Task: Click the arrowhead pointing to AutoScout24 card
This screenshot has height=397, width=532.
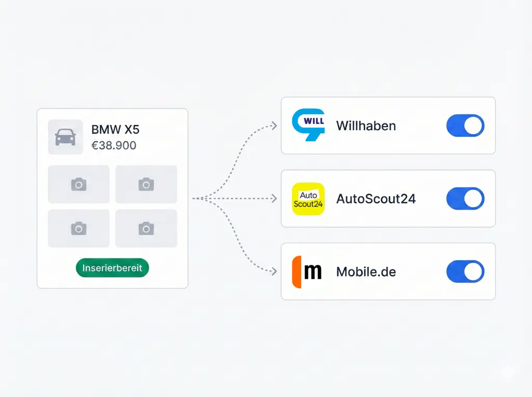Action: pos(274,198)
